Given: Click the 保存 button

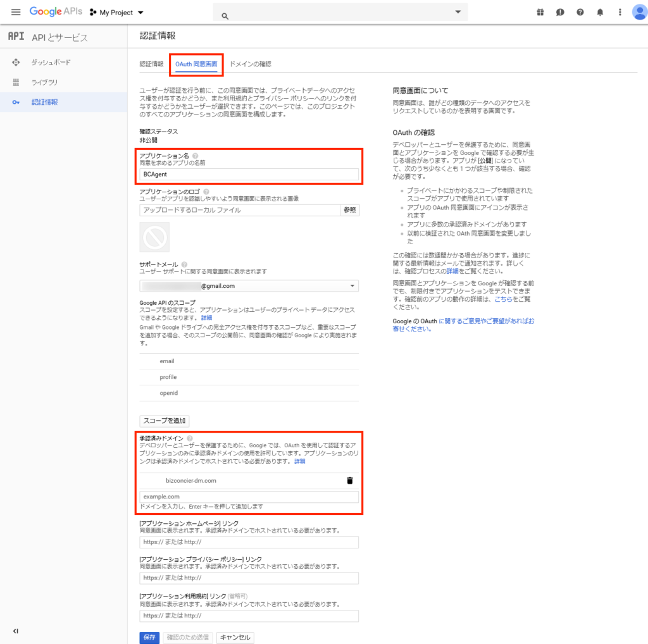Looking at the screenshot, I should click(x=149, y=637).
